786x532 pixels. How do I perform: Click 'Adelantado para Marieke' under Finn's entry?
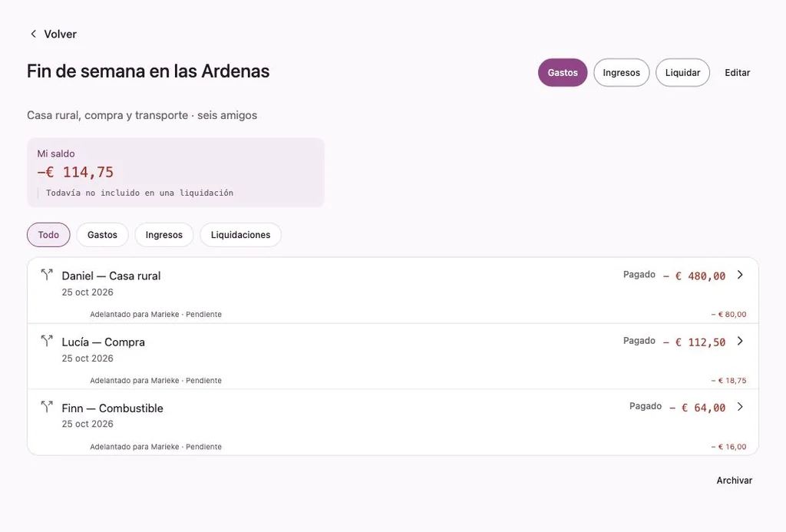click(x=134, y=447)
